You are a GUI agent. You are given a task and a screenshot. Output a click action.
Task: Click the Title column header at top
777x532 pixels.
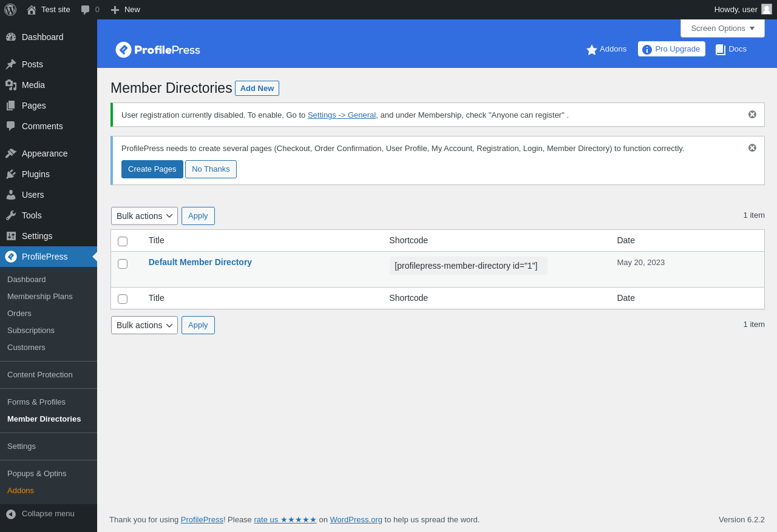coord(157,240)
